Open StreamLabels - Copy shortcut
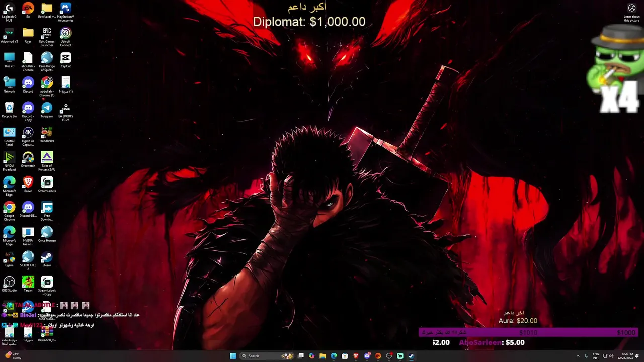This screenshot has height=362, width=644. click(47, 286)
